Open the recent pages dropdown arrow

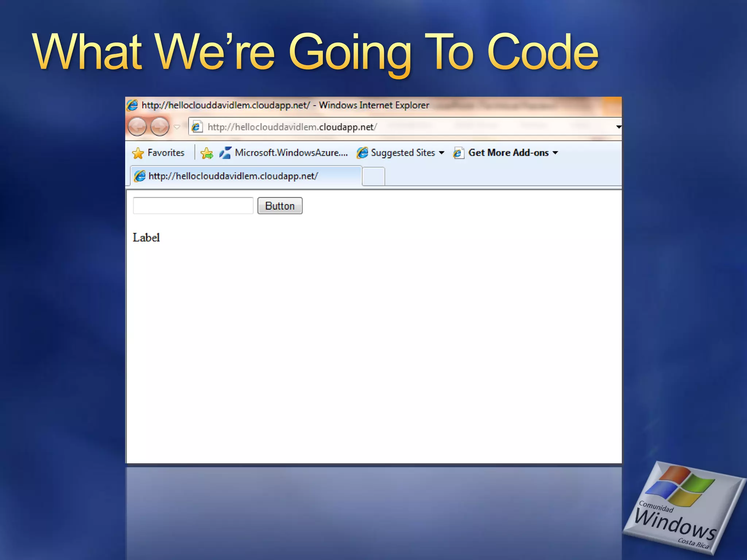[177, 127]
